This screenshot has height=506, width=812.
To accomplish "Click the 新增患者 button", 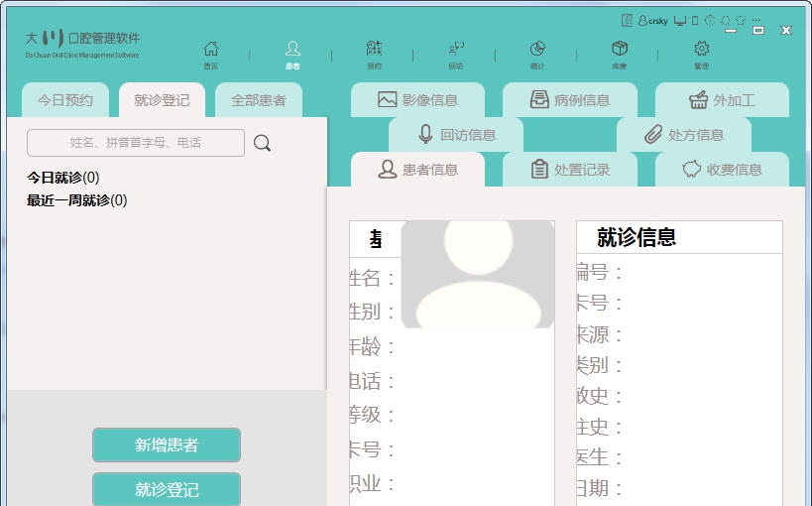I will pyautogui.click(x=167, y=445).
